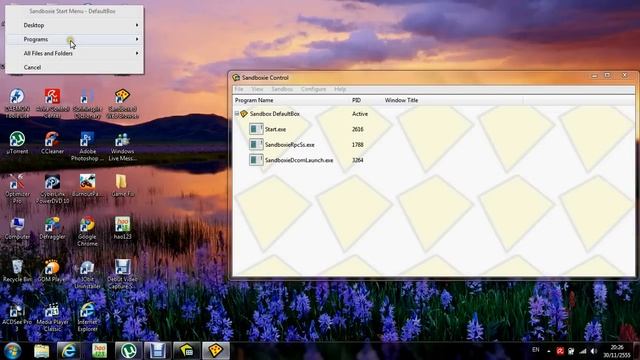
Task: Maximize the Sandboxie Control window
Action: (607, 76)
